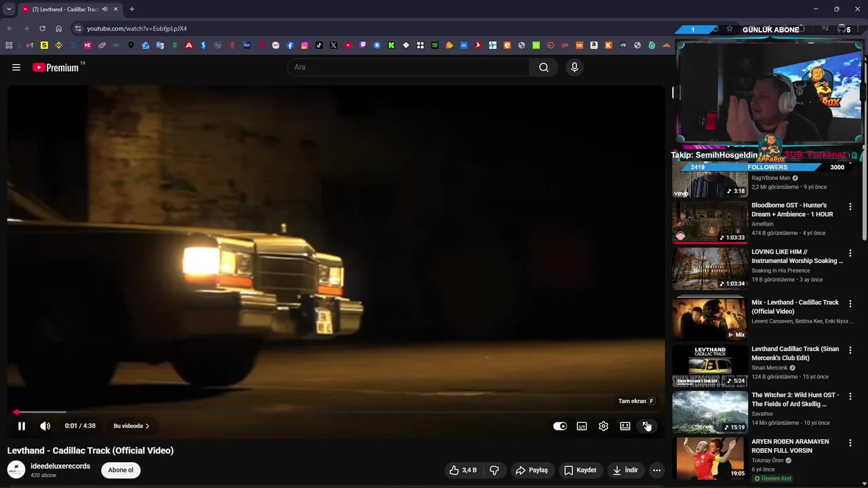Open the Twitch bookmark
The height and width of the screenshot is (488, 868).
(x=363, y=45)
